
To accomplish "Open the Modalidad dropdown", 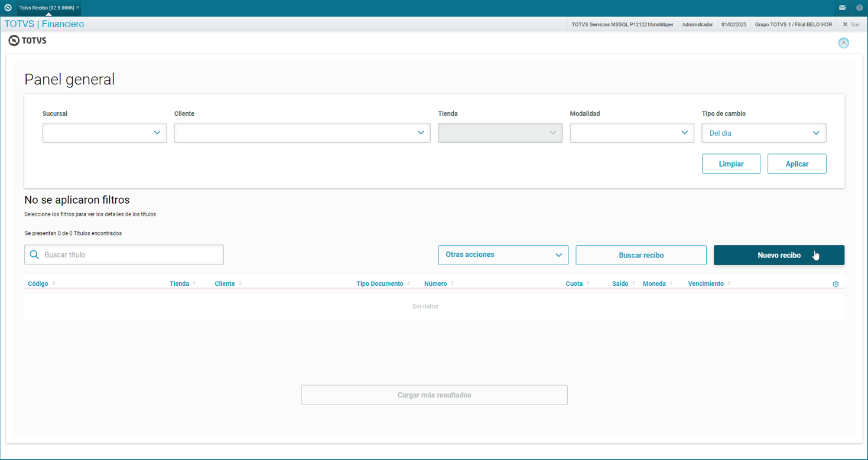I will pos(632,133).
